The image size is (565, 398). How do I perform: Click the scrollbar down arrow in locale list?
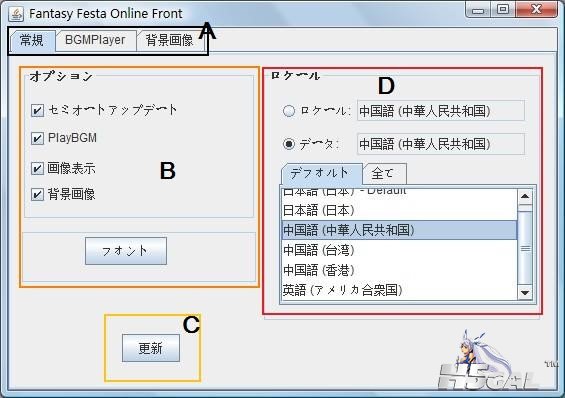click(x=525, y=293)
